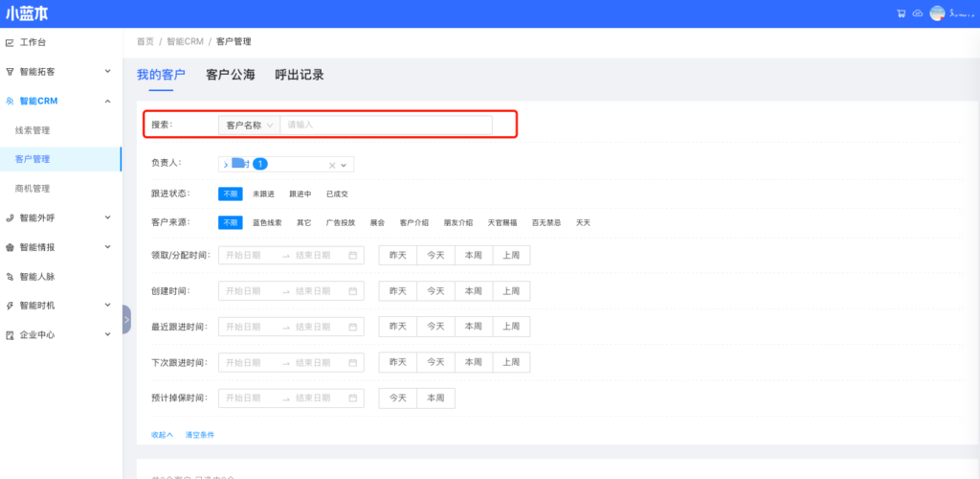Click 昨天 button for 领取/分配时间
Image resolution: width=980 pixels, height=479 pixels.
click(397, 256)
